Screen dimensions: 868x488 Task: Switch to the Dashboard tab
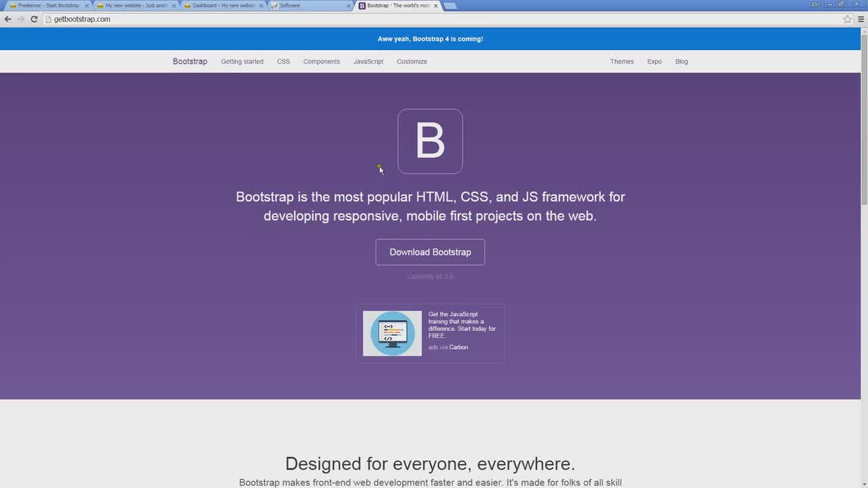tap(222, 5)
